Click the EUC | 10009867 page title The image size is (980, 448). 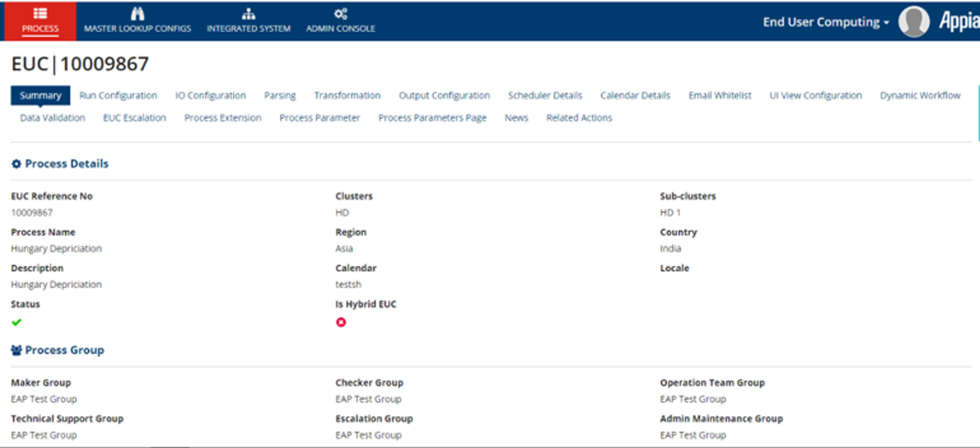pyautogui.click(x=80, y=64)
